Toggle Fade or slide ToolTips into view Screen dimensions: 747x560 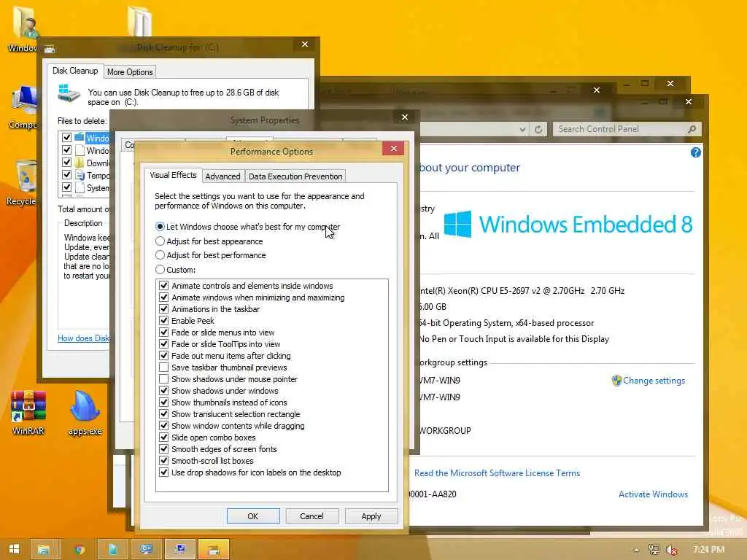pyautogui.click(x=164, y=344)
